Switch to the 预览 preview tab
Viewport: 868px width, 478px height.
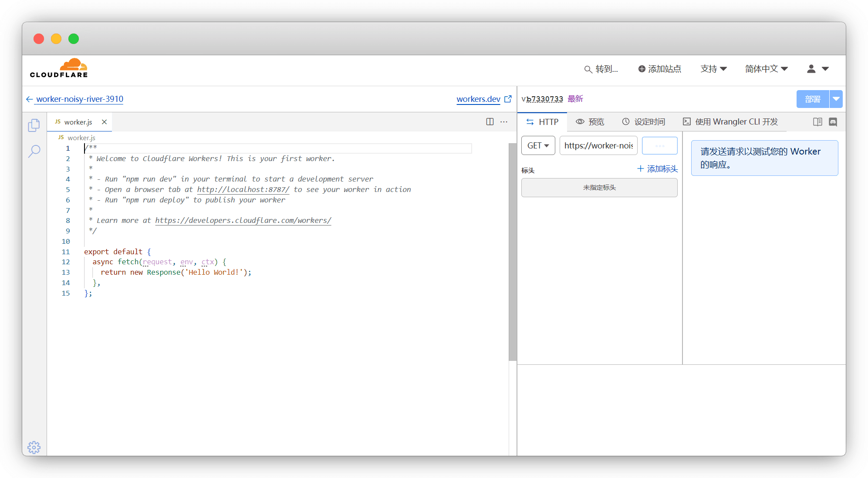[590, 122]
